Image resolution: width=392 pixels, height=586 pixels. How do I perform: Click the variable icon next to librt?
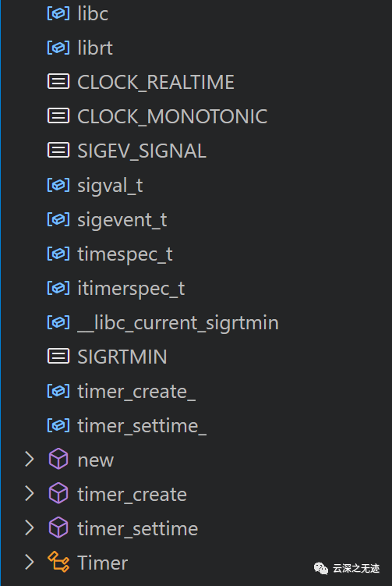tap(58, 48)
